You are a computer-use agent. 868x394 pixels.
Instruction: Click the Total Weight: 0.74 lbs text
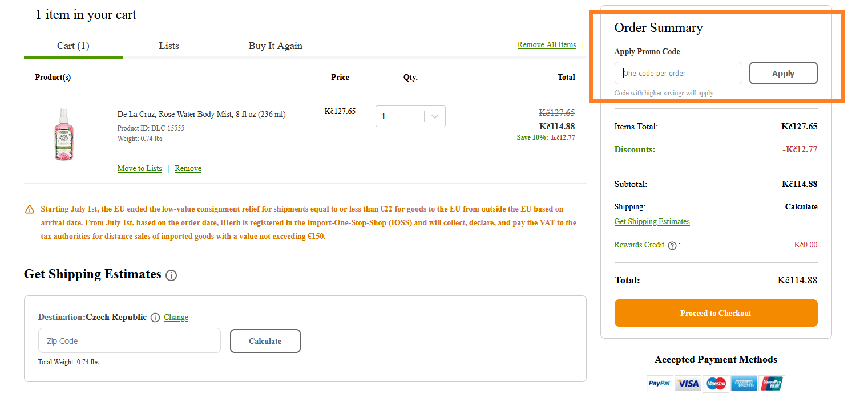click(68, 362)
